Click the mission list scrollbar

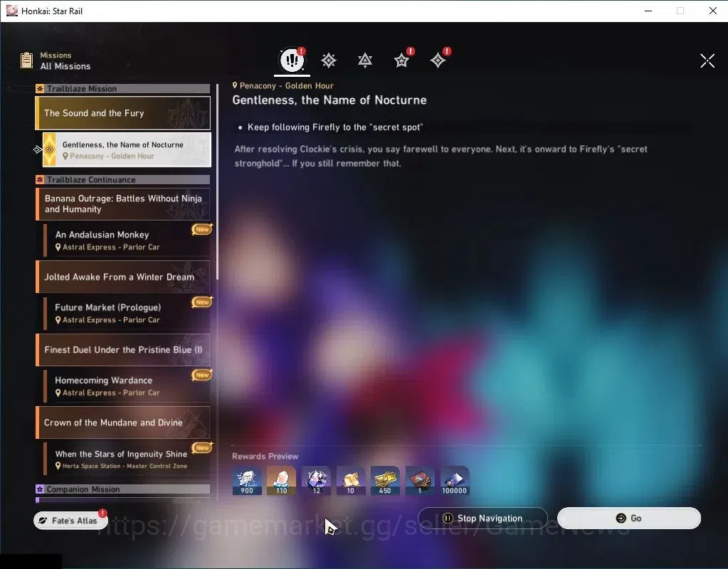[x=217, y=182]
